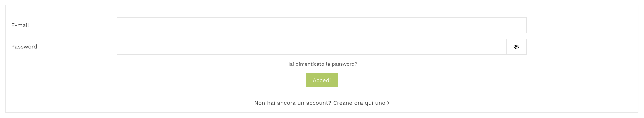Create a new account via bottom link

pos(322,103)
